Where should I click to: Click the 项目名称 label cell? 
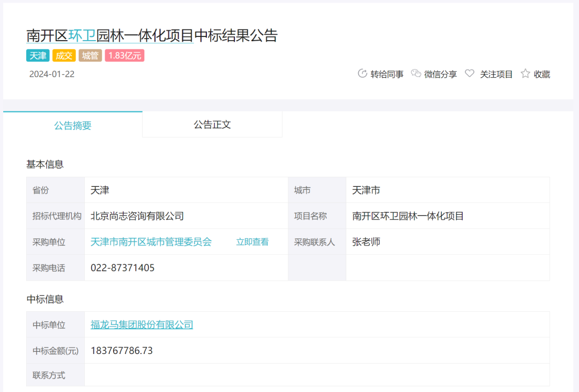pyautogui.click(x=317, y=216)
